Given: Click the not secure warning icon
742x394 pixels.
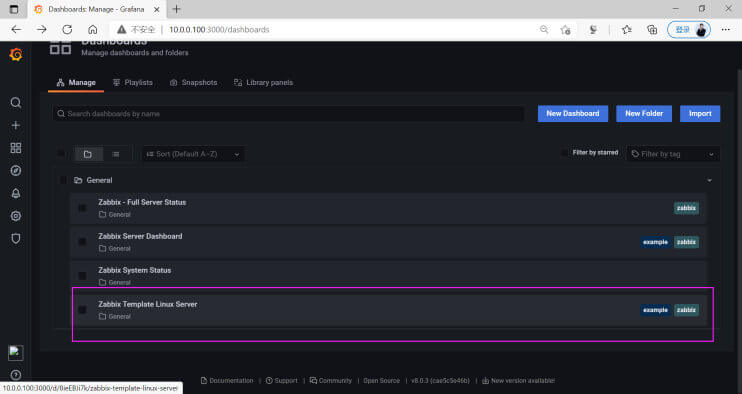Looking at the screenshot, I should point(122,29).
